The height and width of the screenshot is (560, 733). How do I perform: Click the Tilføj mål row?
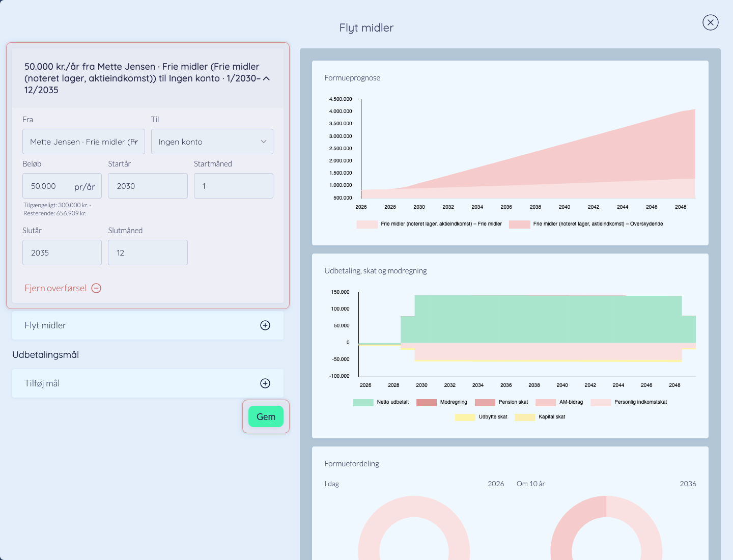click(x=148, y=383)
